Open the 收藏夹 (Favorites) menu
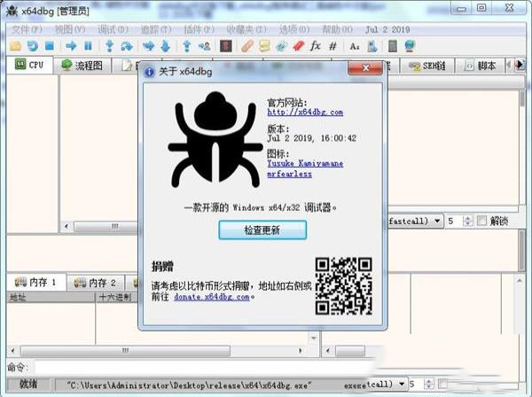 point(246,30)
